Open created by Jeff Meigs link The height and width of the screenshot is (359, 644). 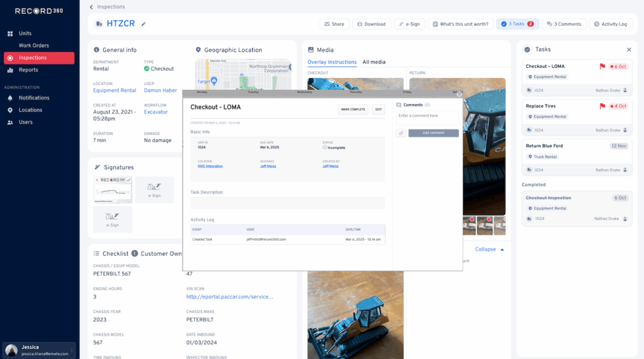click(330, 167)
